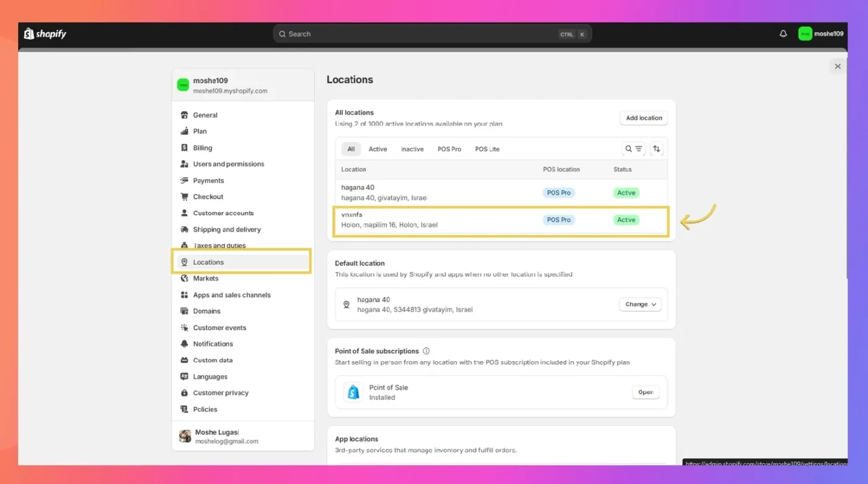Image resolution: width=868 pixels, height=484 pixels.
Task: Click the moshe109 store avatar in top bar
Action: [805, 34]
